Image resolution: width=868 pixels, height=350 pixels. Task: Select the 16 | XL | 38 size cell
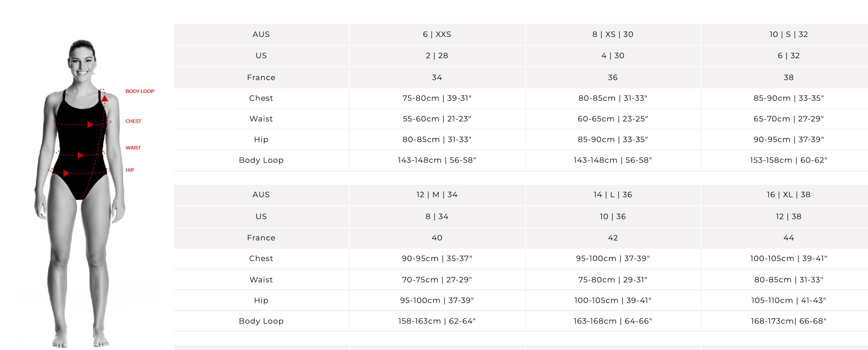(x=788, y=194)
